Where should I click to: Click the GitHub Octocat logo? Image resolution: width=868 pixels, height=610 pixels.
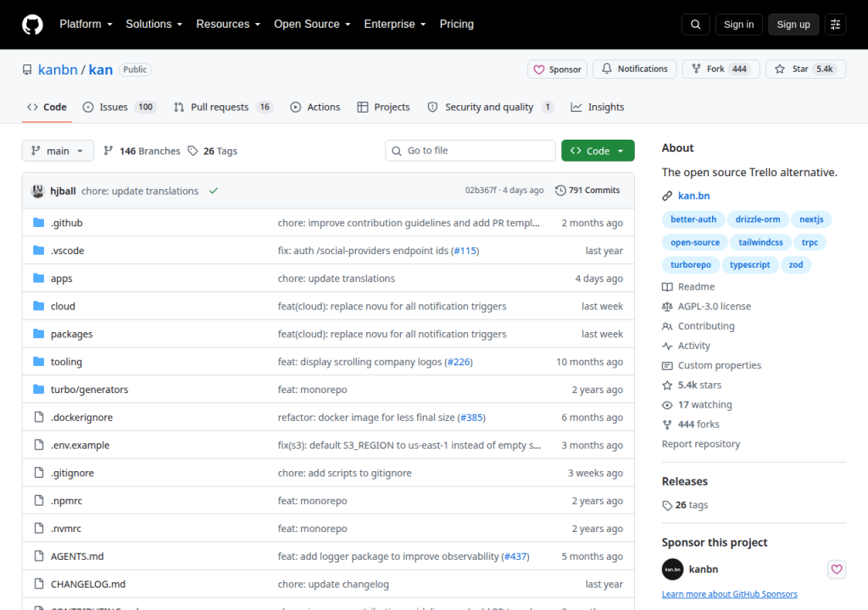point(32,25)
